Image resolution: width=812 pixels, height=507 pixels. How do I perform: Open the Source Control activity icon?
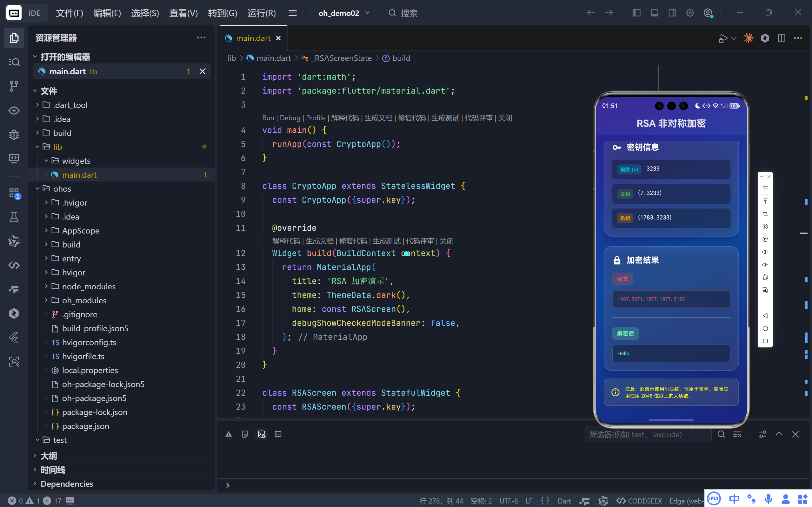pyautogui.click(x=14, y=86)
